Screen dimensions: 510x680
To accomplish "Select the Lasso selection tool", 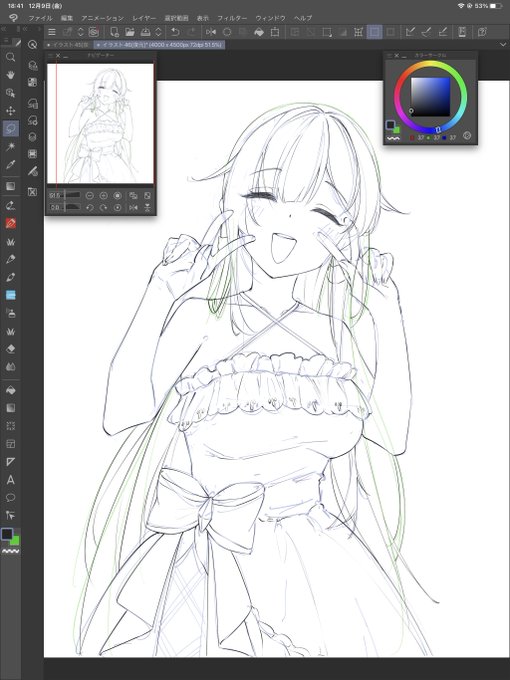I will pos(11,128).
